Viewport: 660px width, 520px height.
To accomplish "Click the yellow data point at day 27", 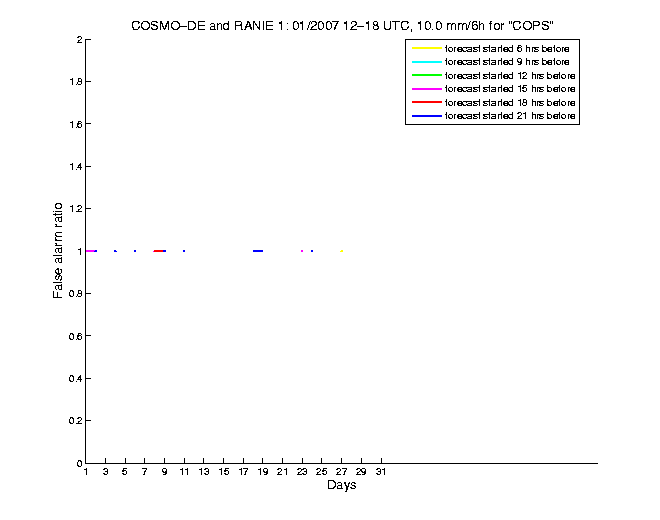I will 341,251.
